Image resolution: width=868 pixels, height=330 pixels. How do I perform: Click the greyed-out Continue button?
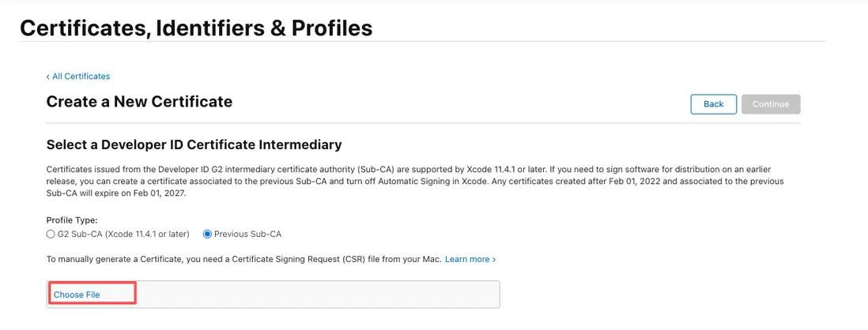pos(771,104)
